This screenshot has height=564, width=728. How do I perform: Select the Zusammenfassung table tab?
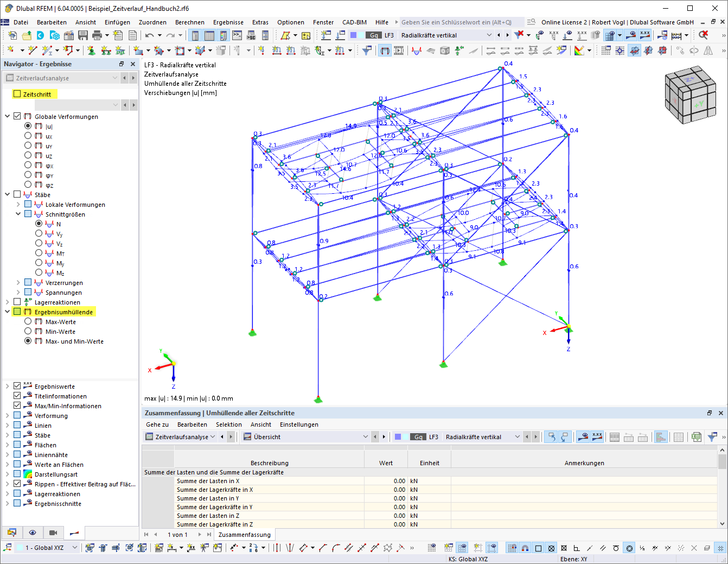pyautogui.click(x=244, y=535)
